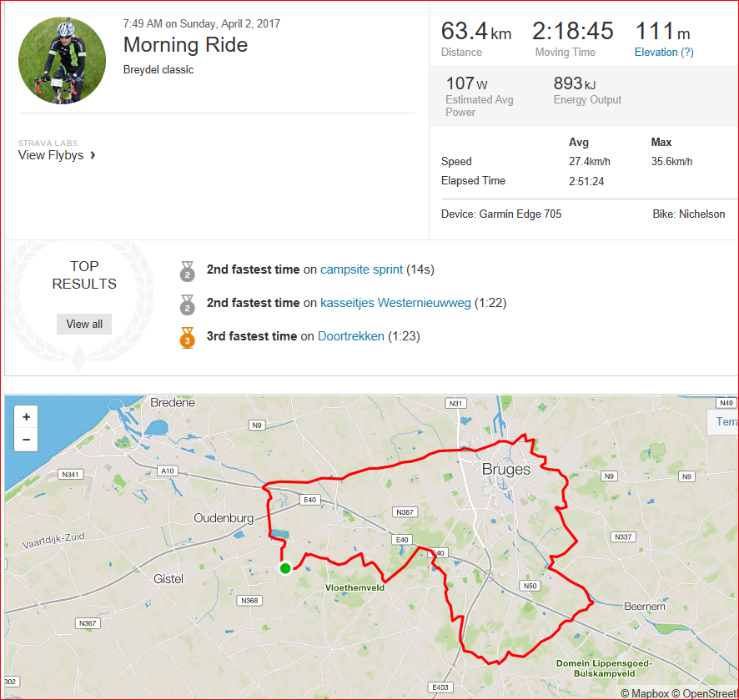Open the Doortrekken segment link
This screenshot has width=739, height=700.
(351, 336)
